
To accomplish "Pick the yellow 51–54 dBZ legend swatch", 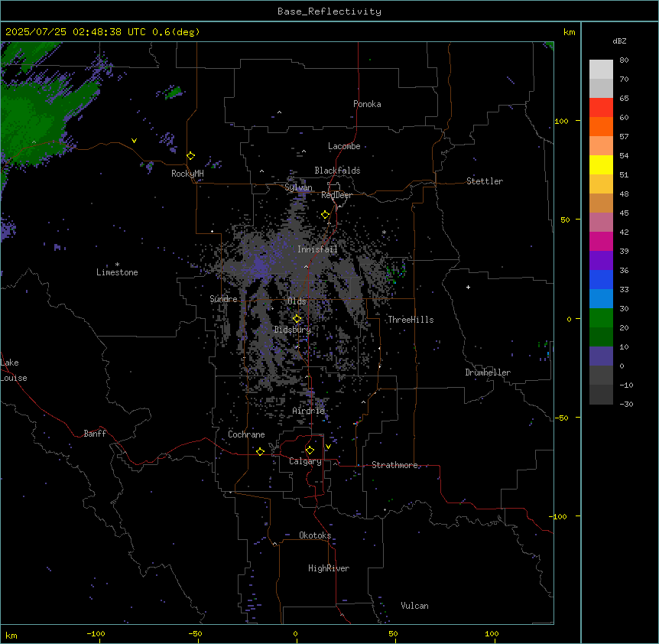I will tap(601, 164).
